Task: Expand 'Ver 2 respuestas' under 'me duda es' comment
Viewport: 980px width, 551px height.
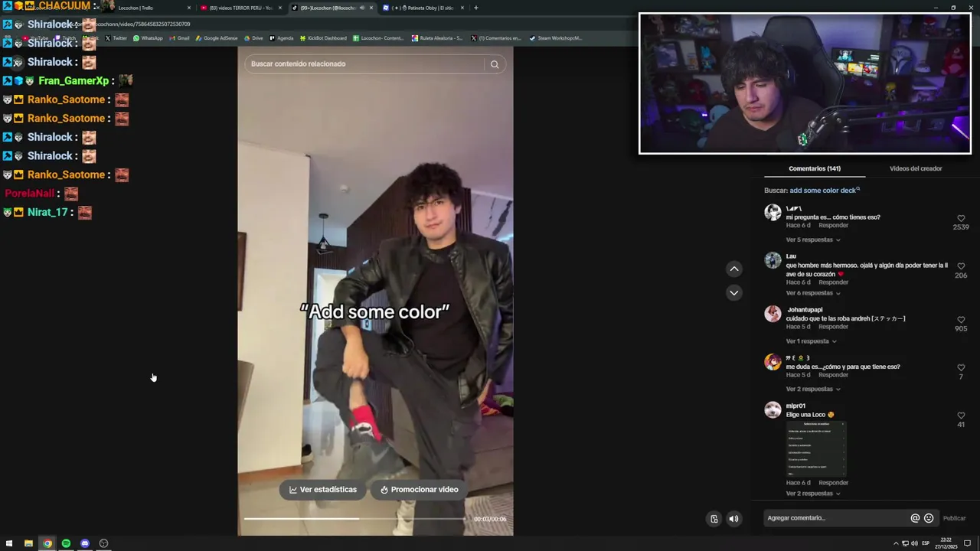Action: pyautogui.click(x=813, y=389)
